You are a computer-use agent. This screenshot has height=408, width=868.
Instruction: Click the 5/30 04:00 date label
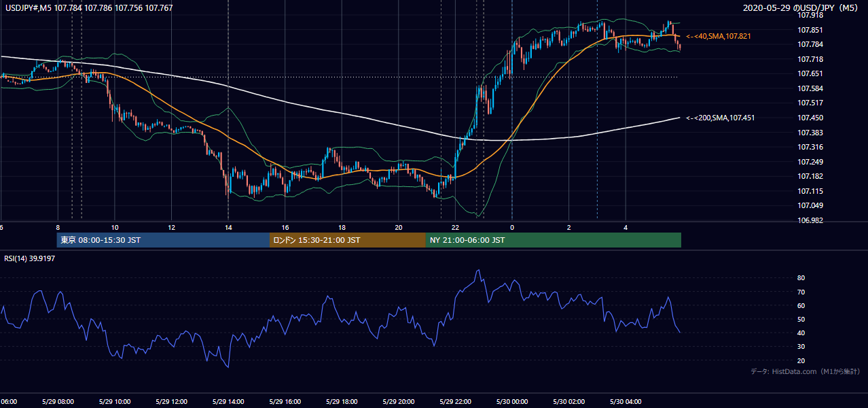(625, 402)
